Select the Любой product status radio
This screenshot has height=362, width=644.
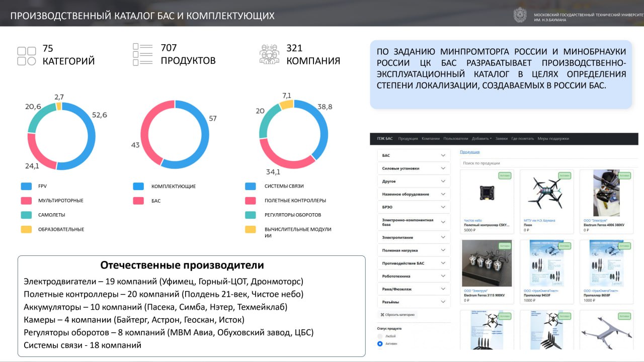tap(380, 336)
